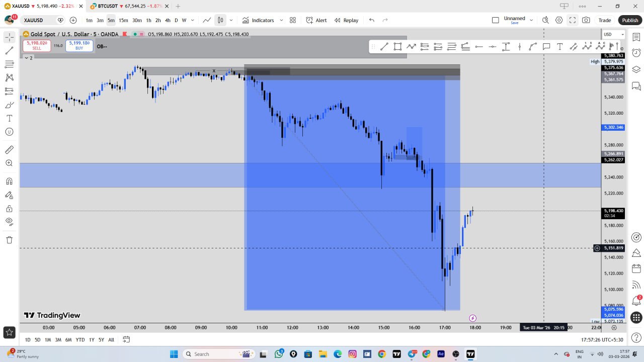
Task: Select the text tool in left sidebar
Action: click(x=9, y=119)
